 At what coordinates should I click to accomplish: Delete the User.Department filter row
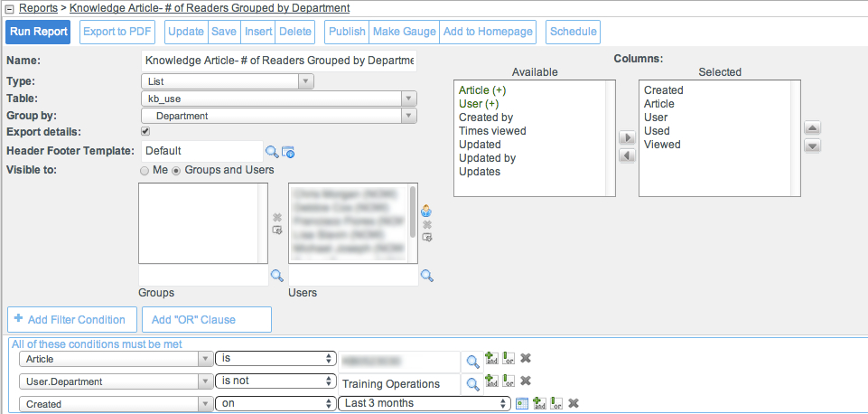pos(526,381)
